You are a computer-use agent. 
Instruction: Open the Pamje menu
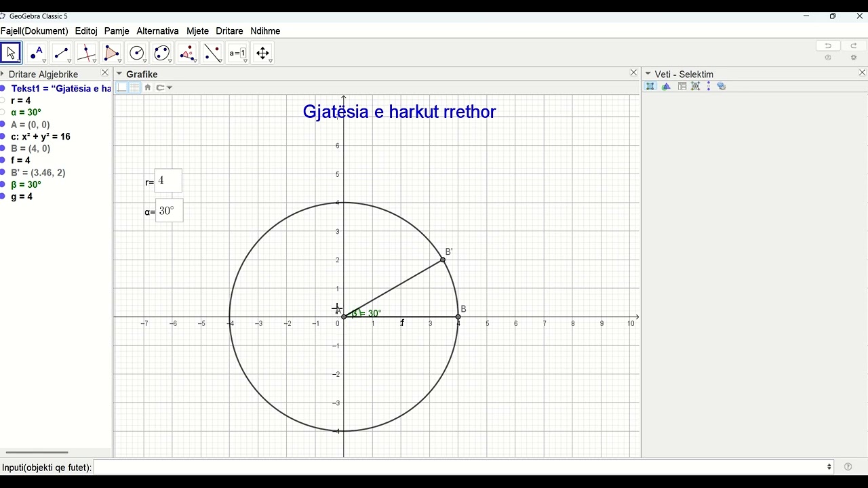point(117,31)
